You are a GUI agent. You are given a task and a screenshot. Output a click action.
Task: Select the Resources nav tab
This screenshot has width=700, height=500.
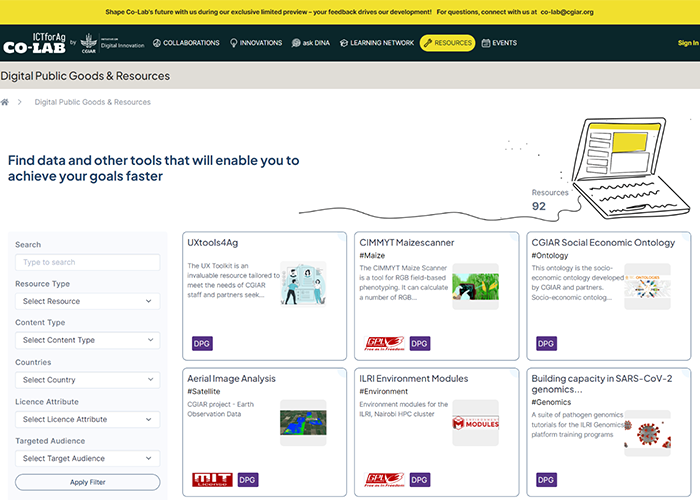pyautogui.click(x=447, y=43)
